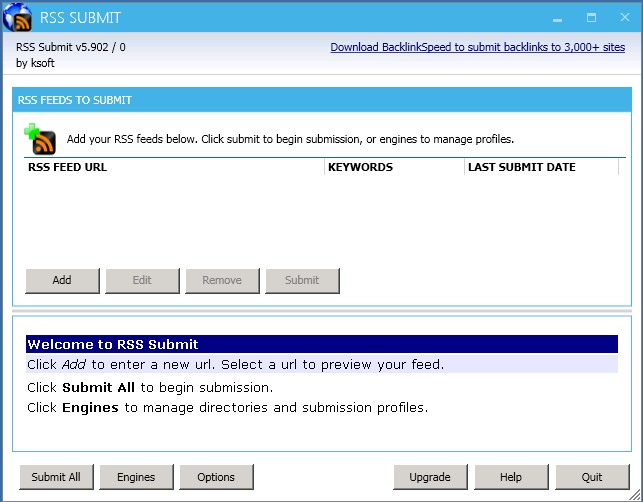Open the Download BacklinkSpeed link

tap(478, 47)
